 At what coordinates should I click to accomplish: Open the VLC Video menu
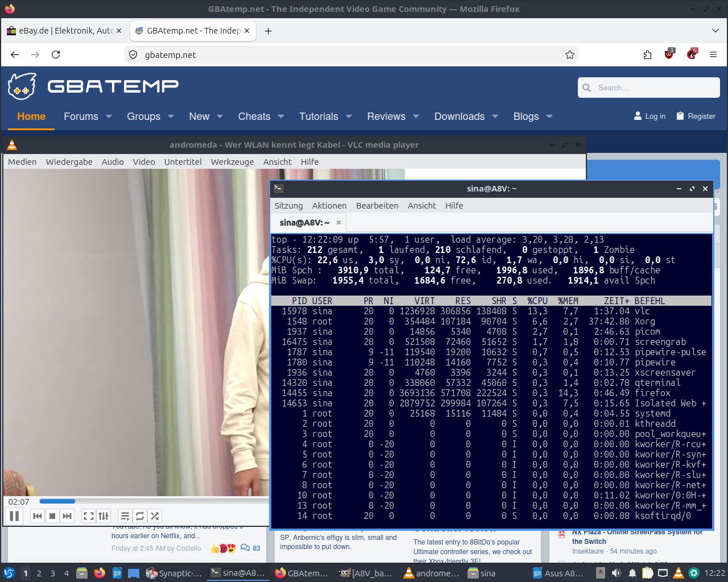click(144, 162)
